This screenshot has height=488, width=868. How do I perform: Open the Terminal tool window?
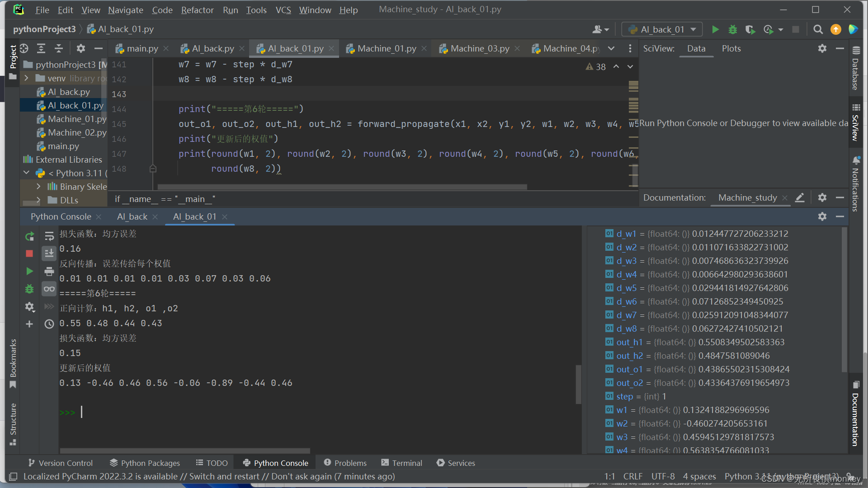(x=401, y=463)
